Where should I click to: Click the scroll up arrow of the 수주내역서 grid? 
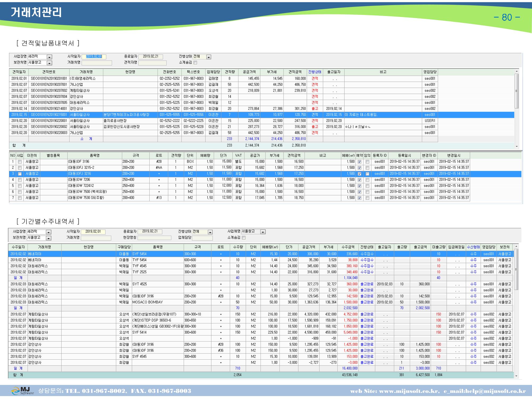pyautogui.click(x=517, y=247)
